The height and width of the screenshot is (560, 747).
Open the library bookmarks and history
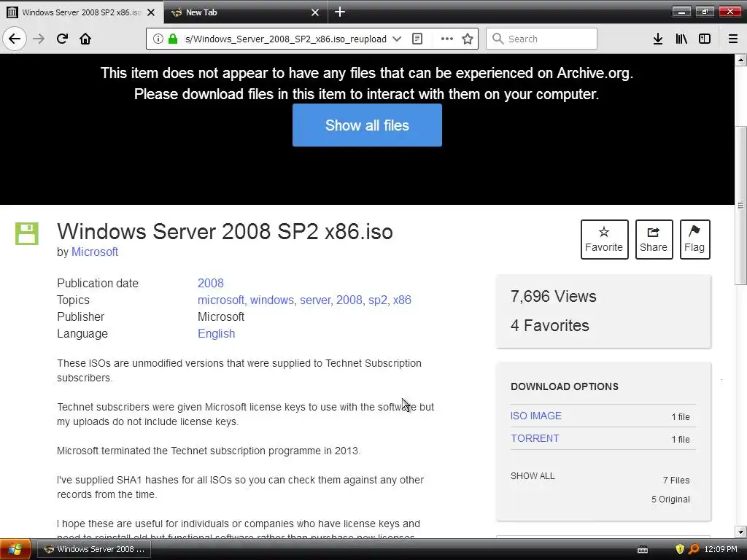tap(681, 39)
